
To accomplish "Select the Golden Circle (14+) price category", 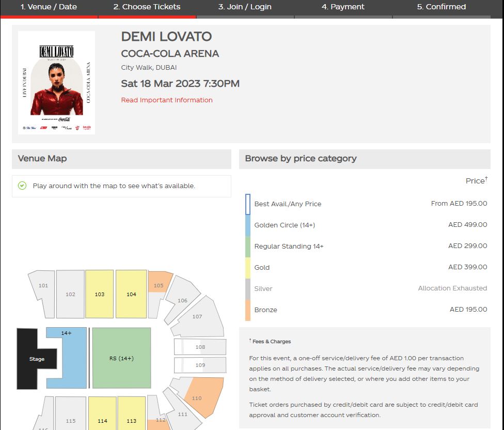I will click(366, 225).
